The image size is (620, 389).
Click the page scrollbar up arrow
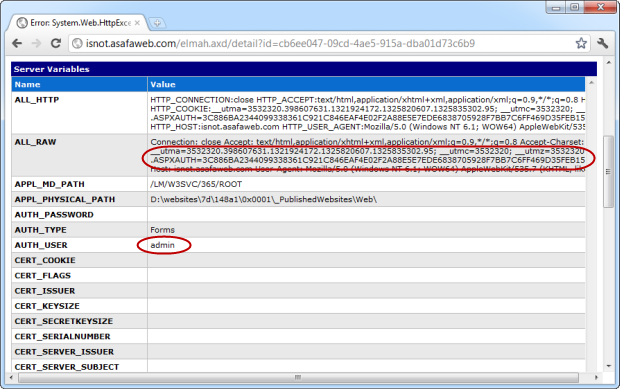click(609, 63)
